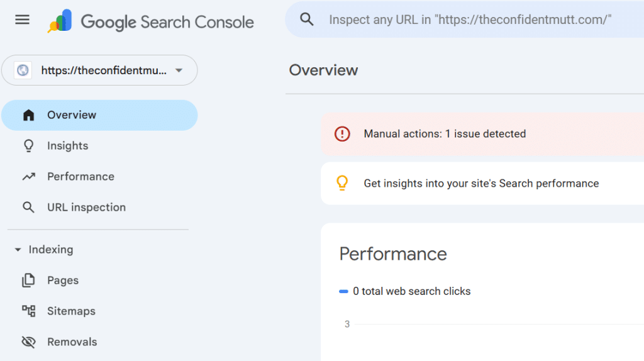644x361 pixels.
Task: Select Overview in the sidebar
Action: (x=99, y=115)
